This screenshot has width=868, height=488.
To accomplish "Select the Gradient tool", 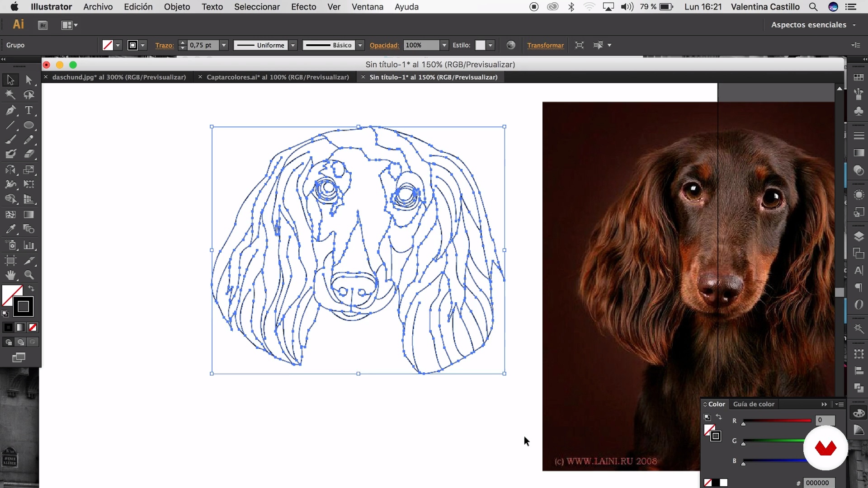I will (29, 214).
